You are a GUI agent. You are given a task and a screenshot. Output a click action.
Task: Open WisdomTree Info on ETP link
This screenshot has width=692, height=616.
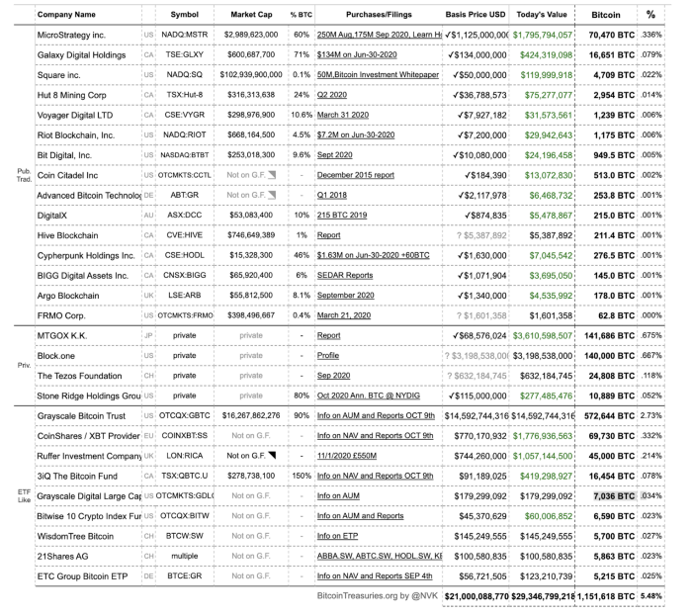coord(337,536)
